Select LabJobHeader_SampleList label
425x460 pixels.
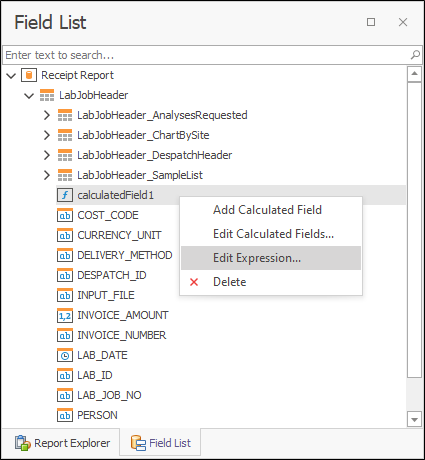[x=140, y=175]
